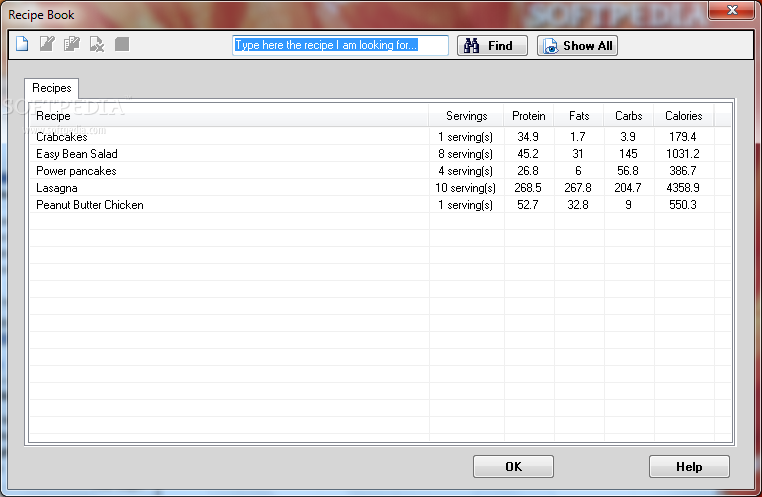Click the 268.5 protein value
This screenshot has height=497, width=762.
[x=528, y=188]
